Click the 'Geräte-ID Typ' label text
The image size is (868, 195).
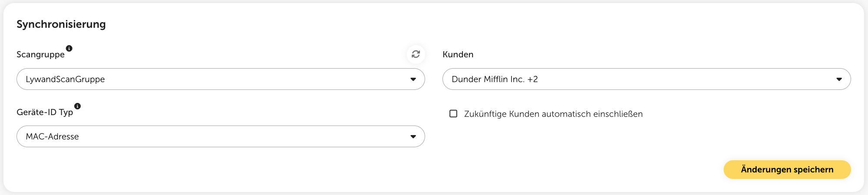[x=45, y=112]
